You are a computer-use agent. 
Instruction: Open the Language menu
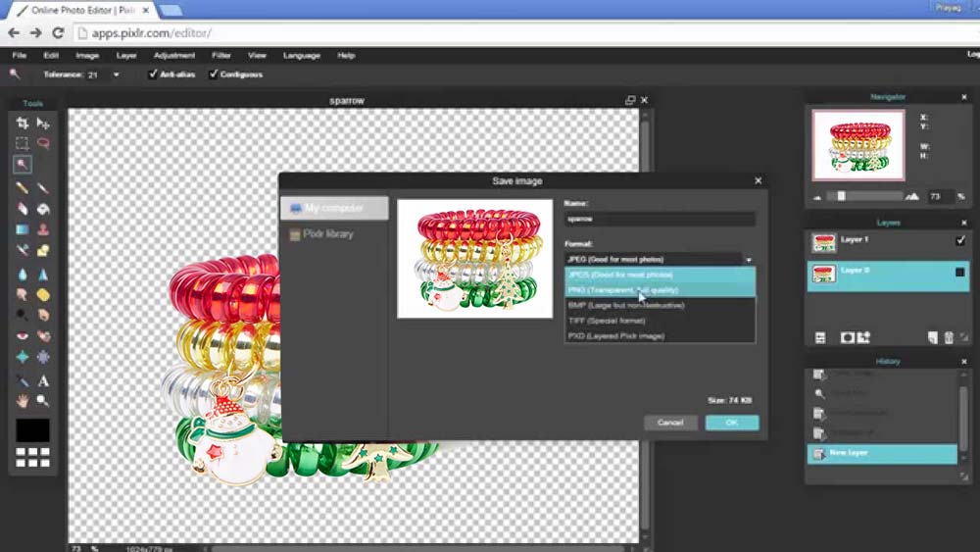point(302,55)
